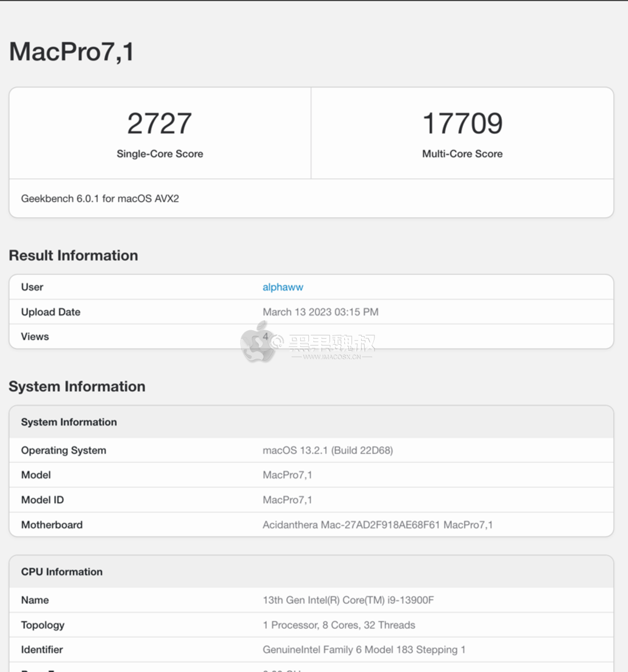Select the 1 Processor, 8 Cores, 32 Threads value
This screenshot has height=672, width=628.
[x=338, y=625]
